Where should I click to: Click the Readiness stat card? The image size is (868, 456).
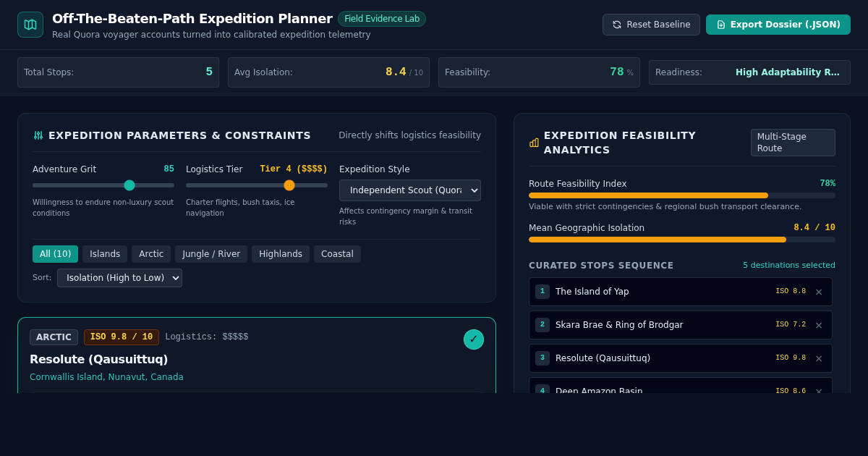pyautogui.click(x=749, y=72)
